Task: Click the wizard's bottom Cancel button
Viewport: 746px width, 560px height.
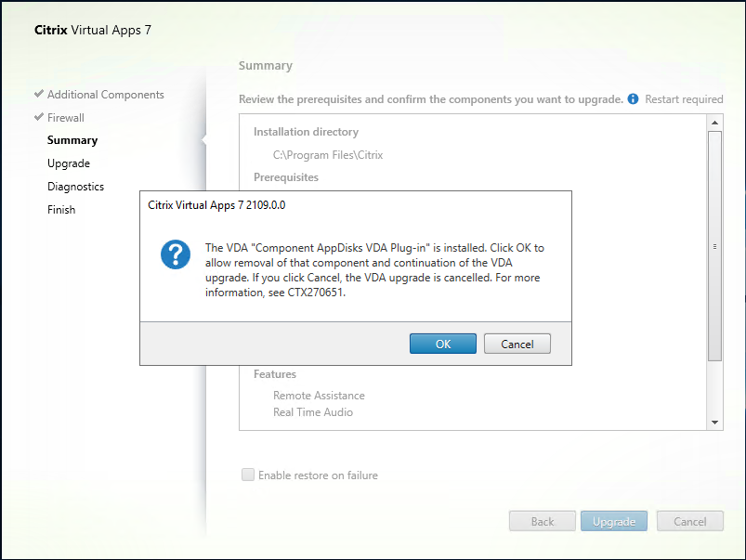Action: tap(690, 522)
